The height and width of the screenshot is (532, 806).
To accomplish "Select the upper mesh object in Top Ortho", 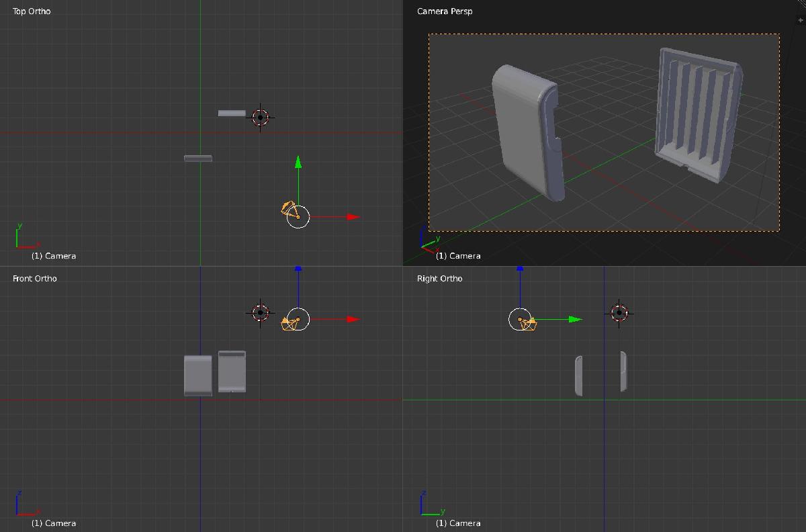I will pos(232,114).
